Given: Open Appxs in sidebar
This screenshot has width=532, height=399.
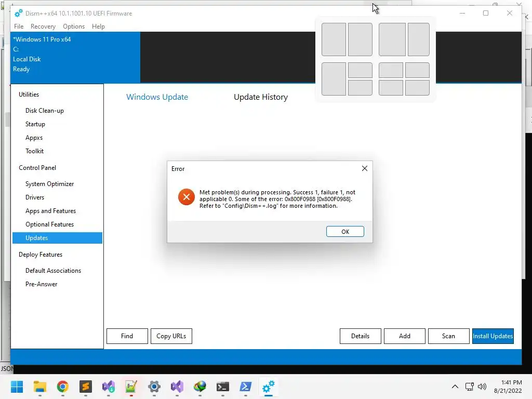Looking at the screenshot, I should point(34,138).
